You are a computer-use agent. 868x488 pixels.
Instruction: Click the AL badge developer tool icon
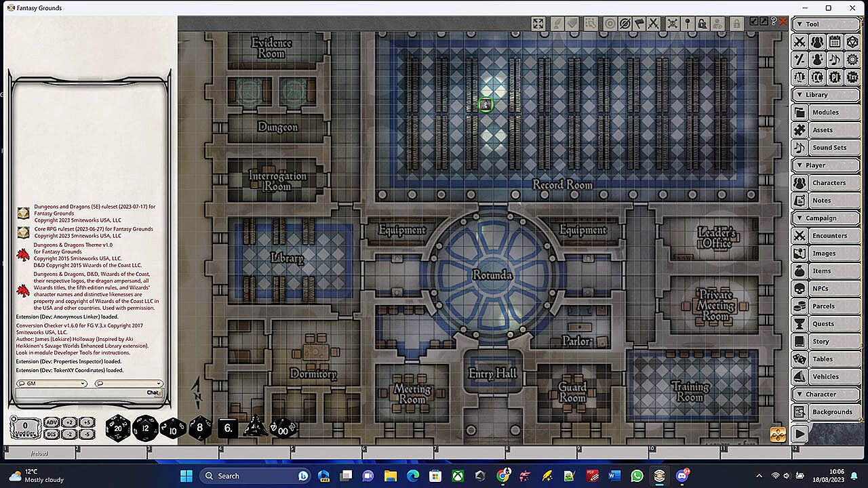click(800, 77)
